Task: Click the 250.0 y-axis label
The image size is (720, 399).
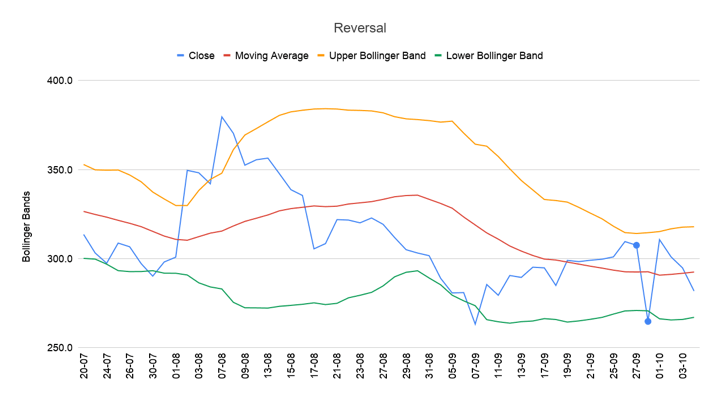Action: pos(60,348)
